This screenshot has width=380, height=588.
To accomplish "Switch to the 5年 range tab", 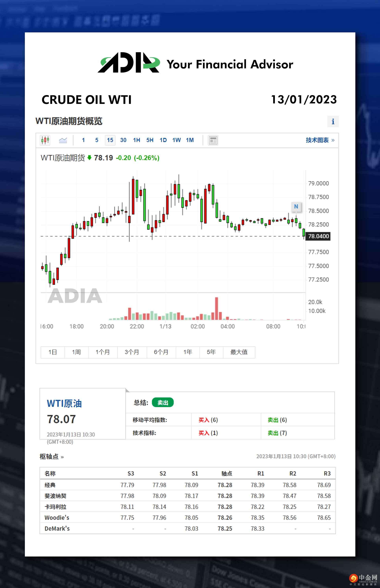I will (x=211, y=352).
